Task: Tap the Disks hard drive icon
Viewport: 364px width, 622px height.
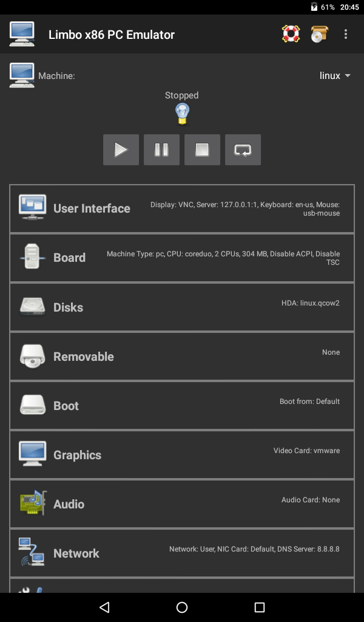Action: [33, 307]
